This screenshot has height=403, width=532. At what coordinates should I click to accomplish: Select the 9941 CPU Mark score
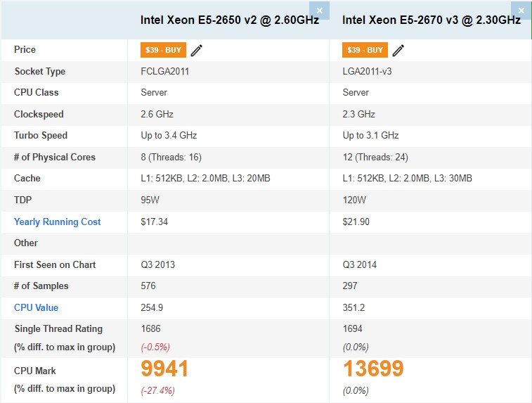[164, 369]
